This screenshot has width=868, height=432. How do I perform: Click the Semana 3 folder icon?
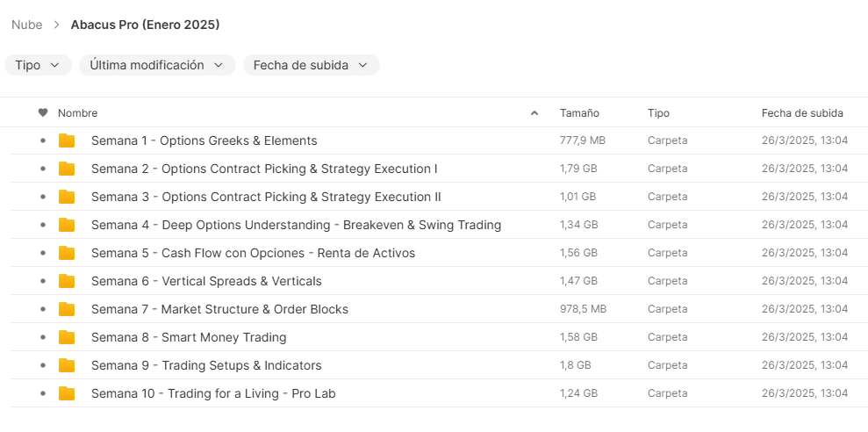coord(67,197)
